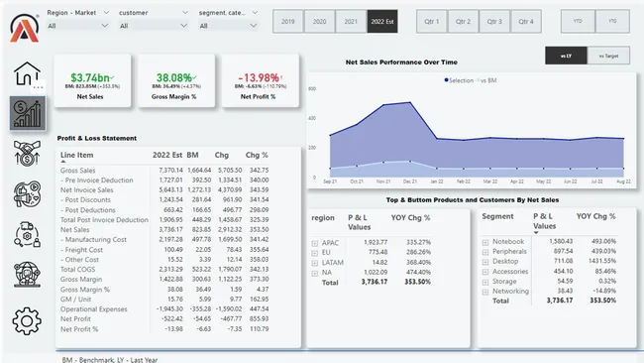Open the Supply Chain truck icon
Viewport: 644px width, 363px height.
[x=27, y=234]
